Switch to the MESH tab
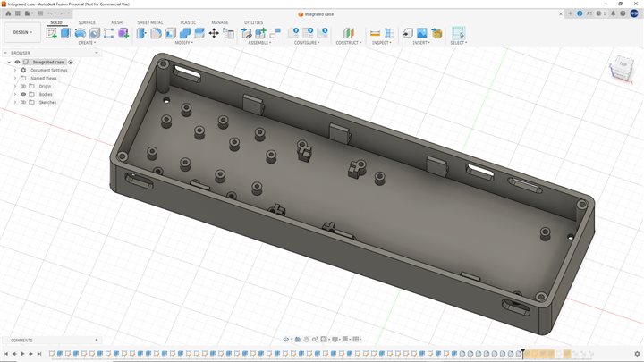The image size is (644, 362). (x=116, y=22)
